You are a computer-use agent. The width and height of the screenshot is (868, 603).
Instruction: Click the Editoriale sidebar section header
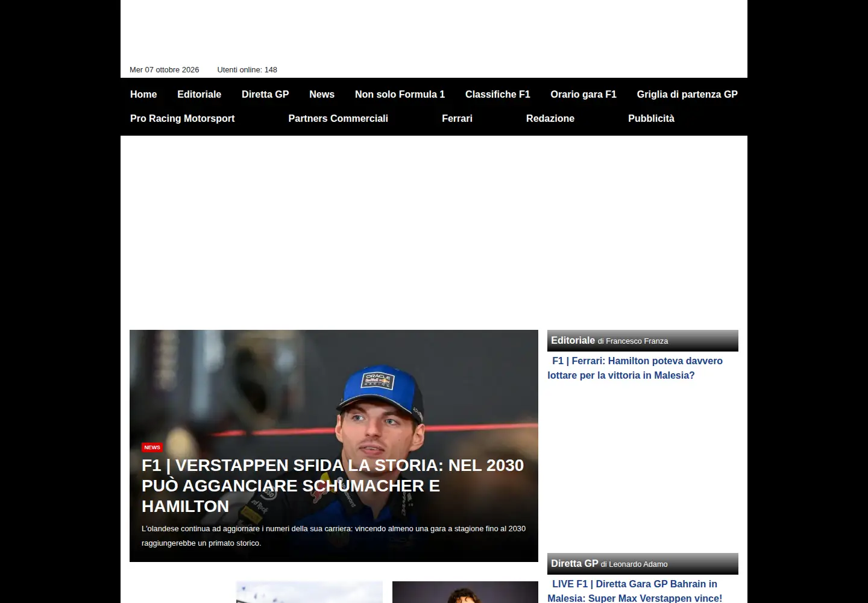click(643, 341)
